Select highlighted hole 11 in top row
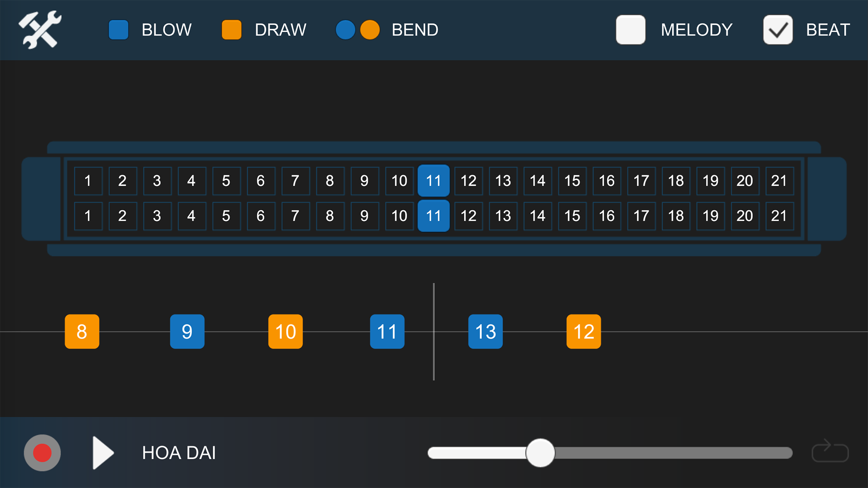The image size is (868, 488). coord(434,181)
